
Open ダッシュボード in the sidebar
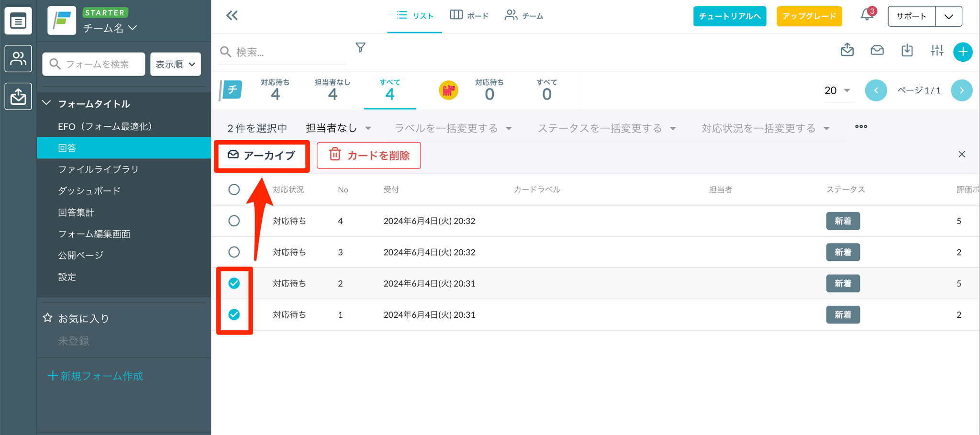(89, 190)
